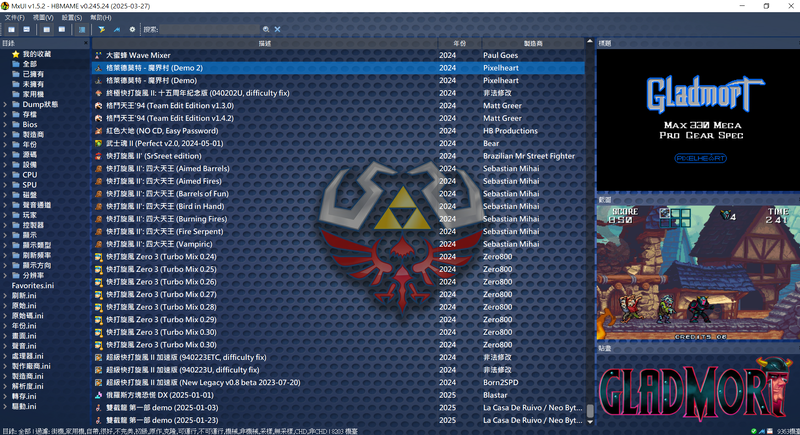Open the 視圖(V) menu
This screenshot has height=435, width=800.
(43, 17)
